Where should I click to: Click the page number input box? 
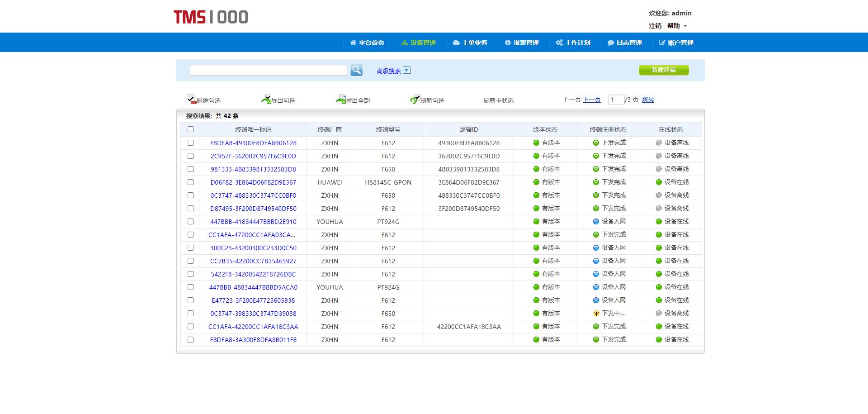pos(616,100)
